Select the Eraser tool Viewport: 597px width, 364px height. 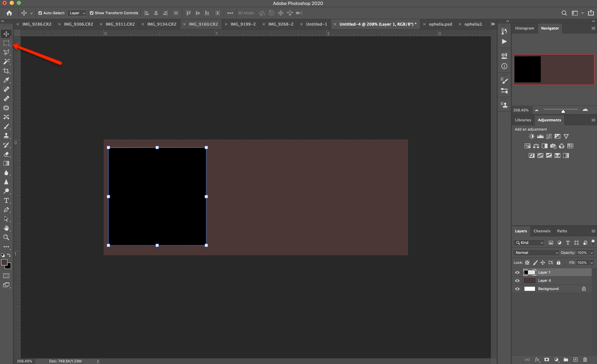(6, 154)
